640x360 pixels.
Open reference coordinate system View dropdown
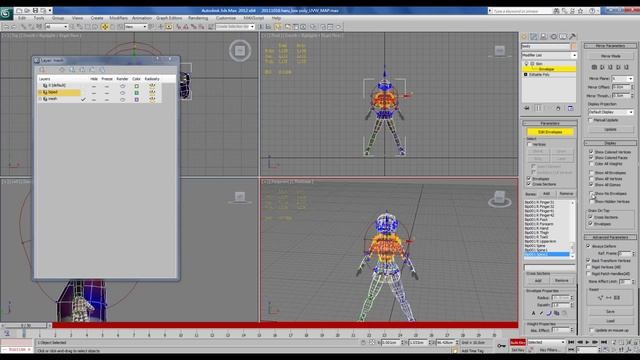(x=136, y=27)
